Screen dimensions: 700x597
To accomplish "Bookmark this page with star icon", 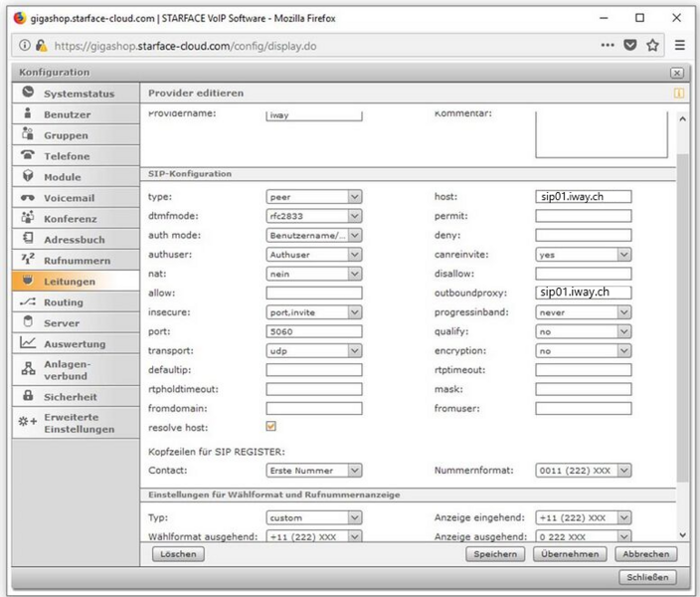I will (x=652, y=45).
